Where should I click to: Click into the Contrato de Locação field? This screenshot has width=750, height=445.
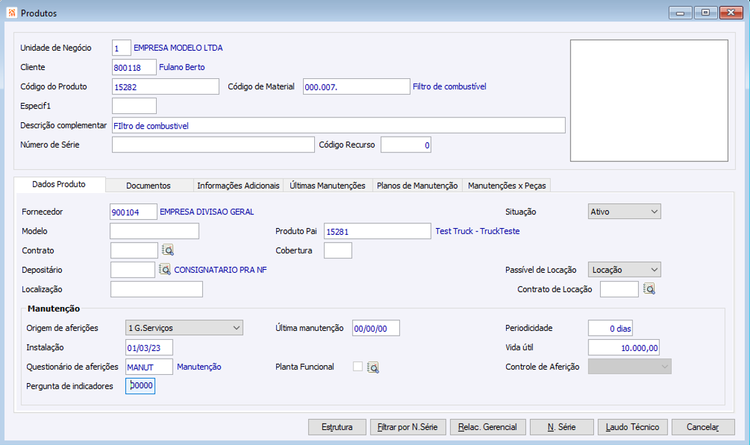[x=619, y=289]
